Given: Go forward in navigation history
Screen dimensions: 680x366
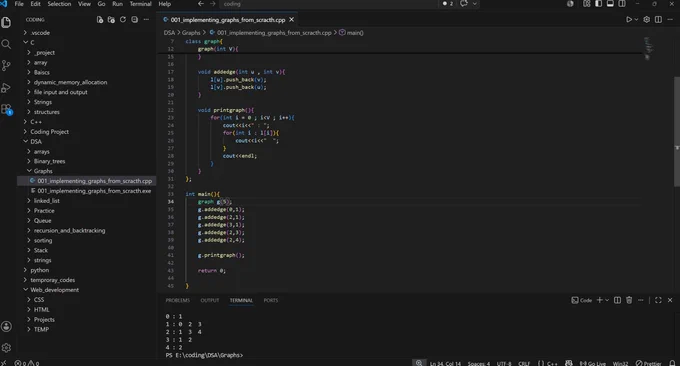Looking at the screenshot, I should pos(212,3).
